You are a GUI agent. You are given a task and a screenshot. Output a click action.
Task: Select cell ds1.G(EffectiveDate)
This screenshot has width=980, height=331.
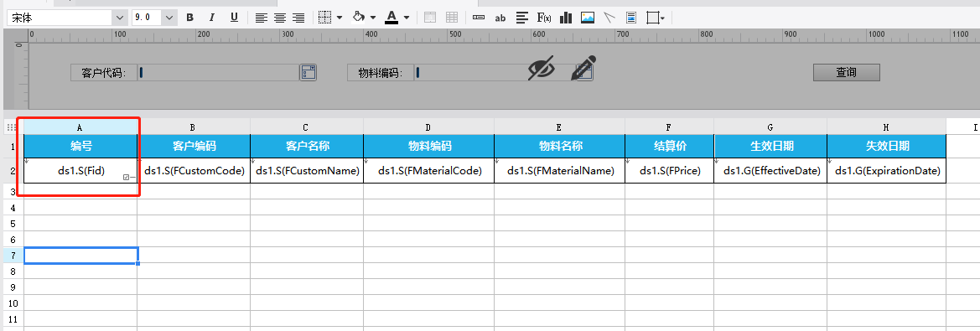(770, 170)
